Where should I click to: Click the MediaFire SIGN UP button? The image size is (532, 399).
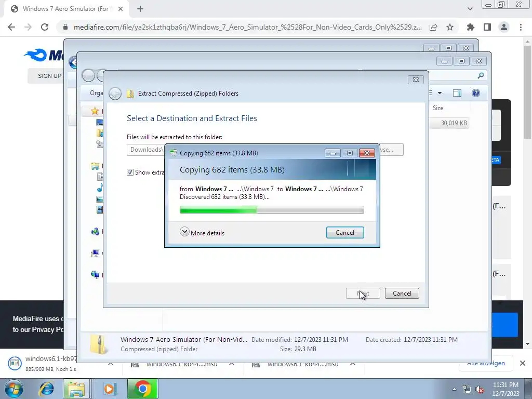pos(49,76)
